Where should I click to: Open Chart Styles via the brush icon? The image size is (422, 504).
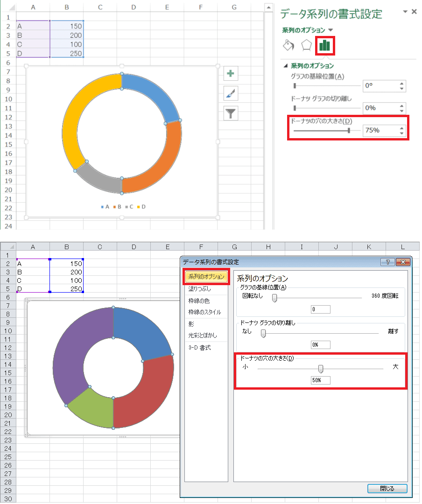point(231,93)
